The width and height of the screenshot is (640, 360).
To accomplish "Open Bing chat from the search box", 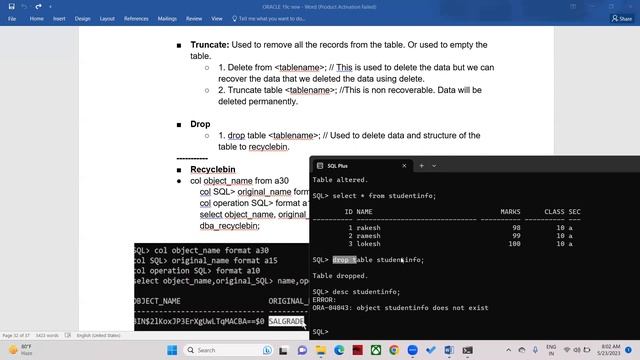I will coord(267,350).
